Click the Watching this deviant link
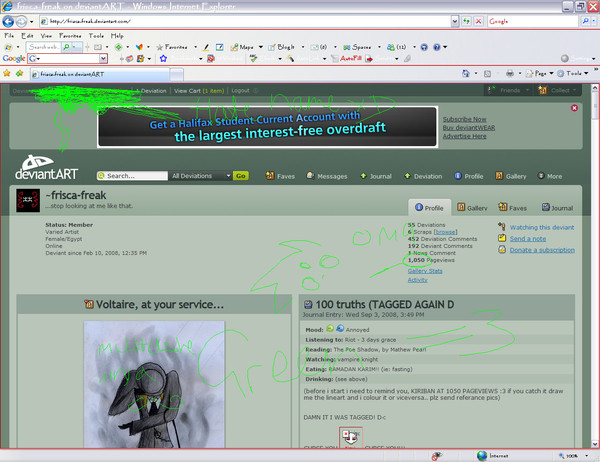 click(x=541, y=227)
